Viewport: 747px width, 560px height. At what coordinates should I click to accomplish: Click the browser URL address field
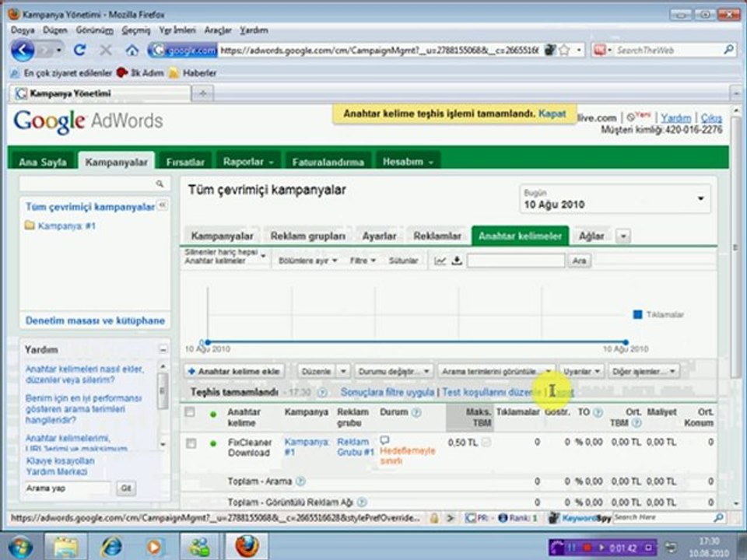[379, 50]
